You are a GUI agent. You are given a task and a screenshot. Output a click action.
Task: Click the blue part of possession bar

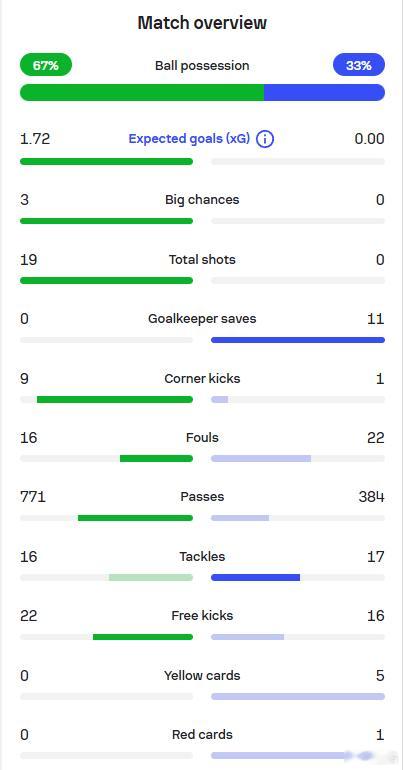[324, 92]
